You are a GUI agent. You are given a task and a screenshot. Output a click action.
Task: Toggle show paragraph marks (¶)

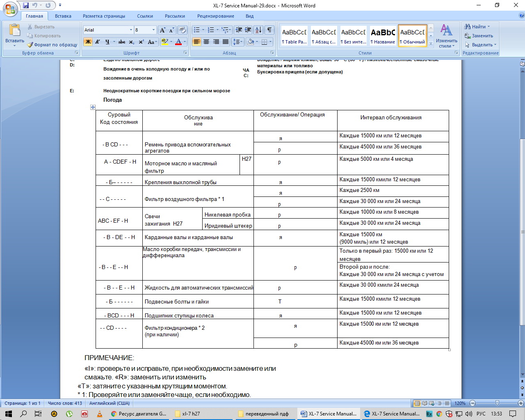click(x=269, y=30)
